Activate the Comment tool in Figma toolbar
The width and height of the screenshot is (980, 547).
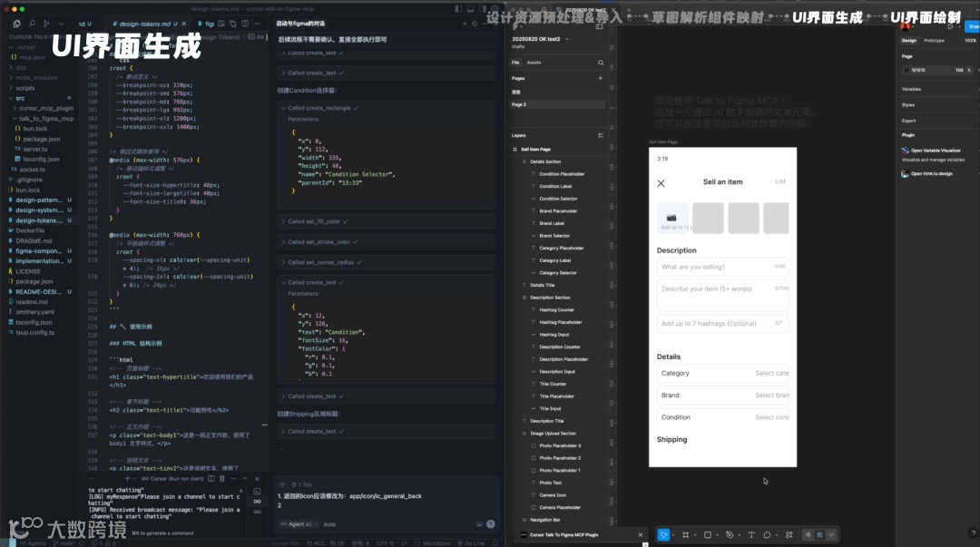768,535
